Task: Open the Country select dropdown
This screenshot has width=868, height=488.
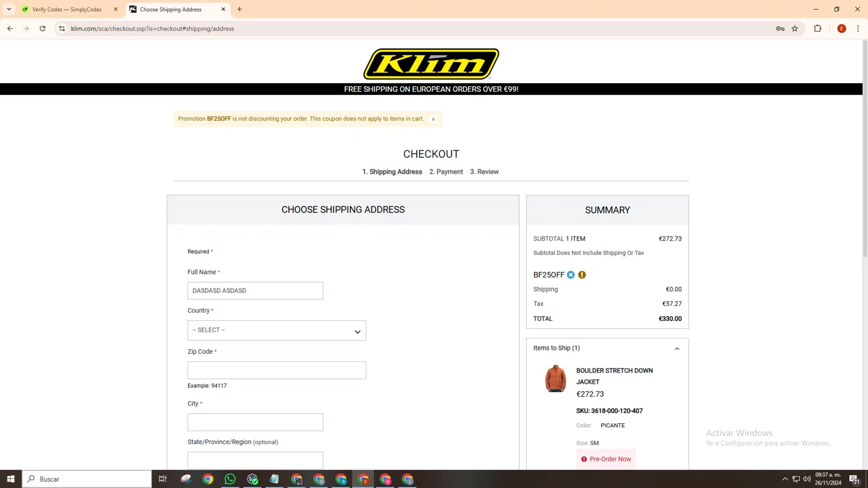Action: click(277, 330)
